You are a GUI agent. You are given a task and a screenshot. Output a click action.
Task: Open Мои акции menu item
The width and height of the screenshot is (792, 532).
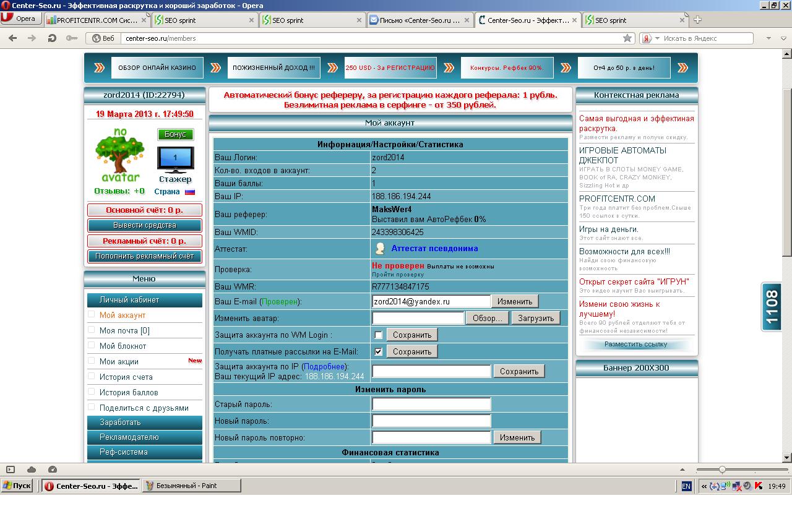pos(119,362)
